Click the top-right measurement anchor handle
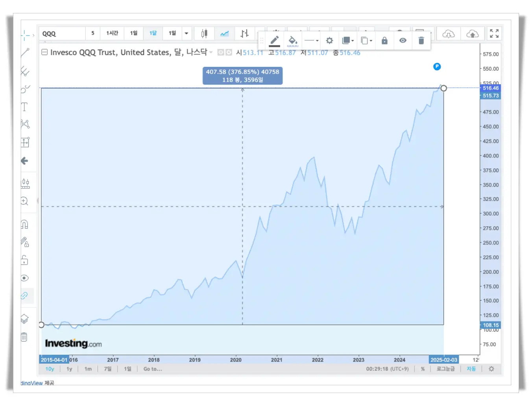The image size is (532, 406). click(x=443, y=88)
